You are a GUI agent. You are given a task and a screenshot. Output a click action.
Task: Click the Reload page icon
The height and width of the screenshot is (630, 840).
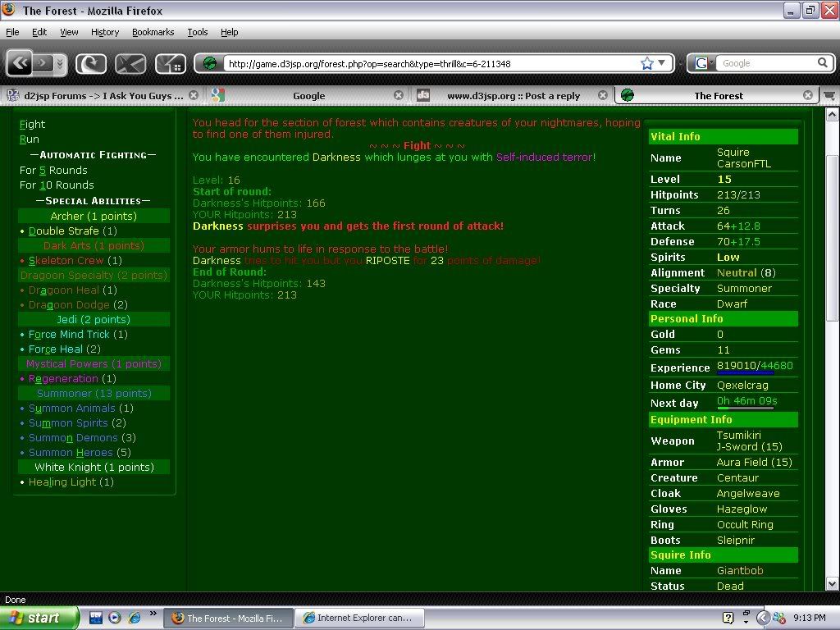coord(90,63)
